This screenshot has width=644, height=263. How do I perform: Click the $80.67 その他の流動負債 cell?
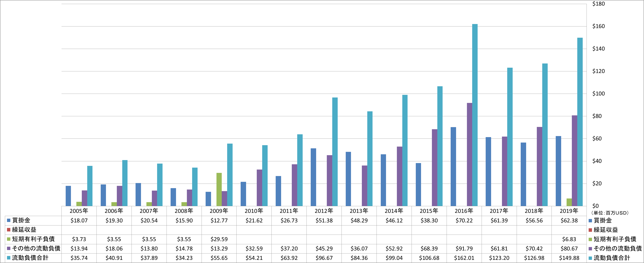pyautogui.click(x=569, y=249)
